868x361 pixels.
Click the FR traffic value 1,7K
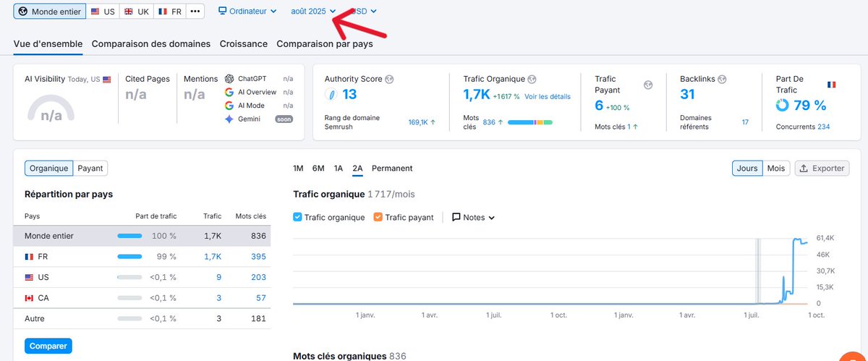(x=213, y=256)
